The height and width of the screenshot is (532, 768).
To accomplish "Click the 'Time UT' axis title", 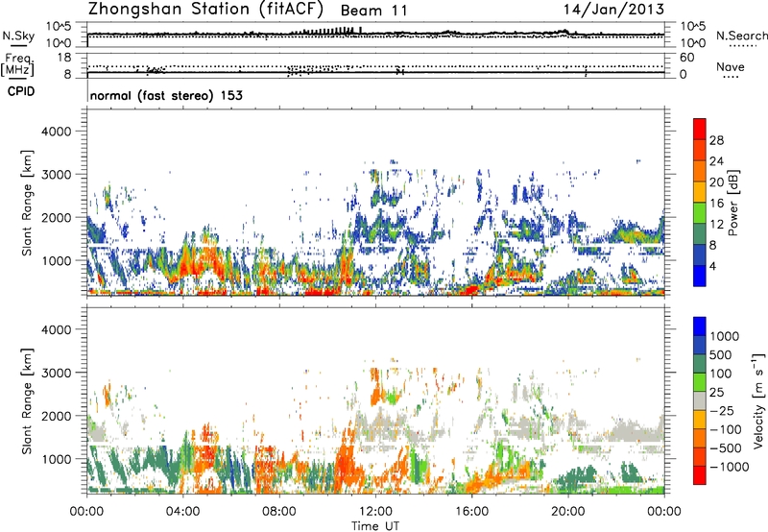I will point(375,526).
